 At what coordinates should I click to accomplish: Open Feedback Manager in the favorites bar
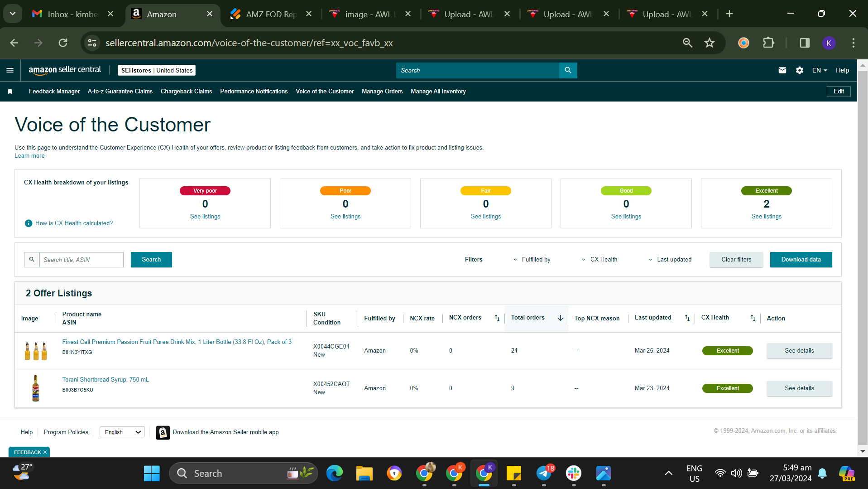coord(54,92)
